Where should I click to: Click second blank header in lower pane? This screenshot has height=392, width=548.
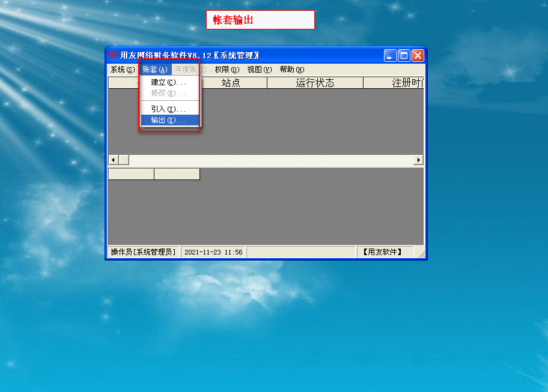click(177, 174)
